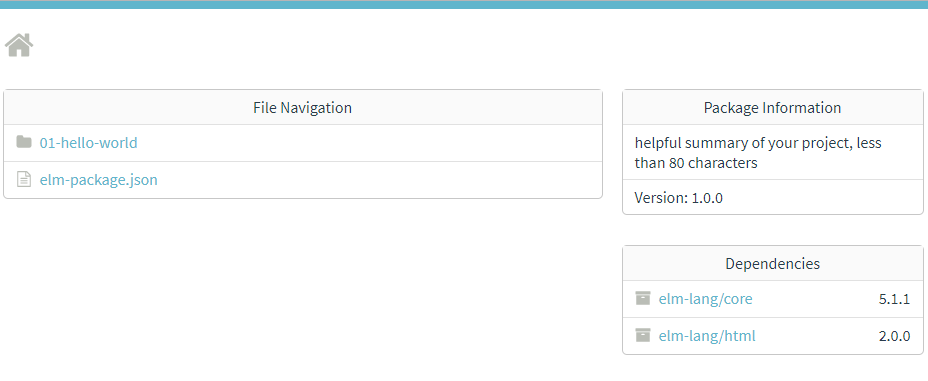Open the 01-hello-world folder link
This screenshot has height=381, width=928.
88,143
